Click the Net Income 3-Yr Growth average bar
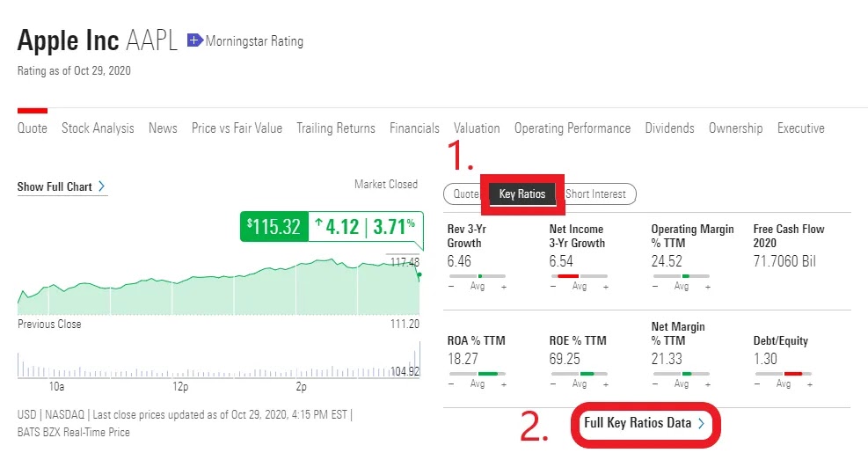868x460 pixels. coord(579,275)
